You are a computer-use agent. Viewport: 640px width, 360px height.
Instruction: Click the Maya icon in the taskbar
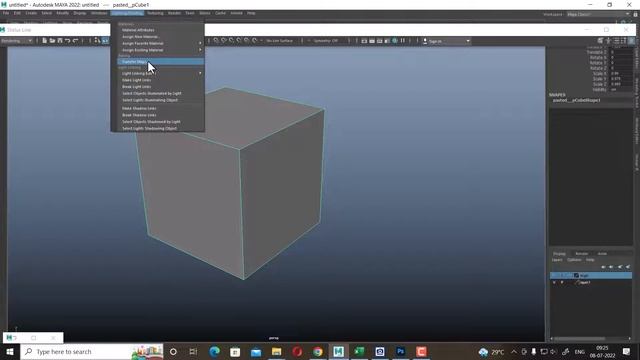click(338, 351)
